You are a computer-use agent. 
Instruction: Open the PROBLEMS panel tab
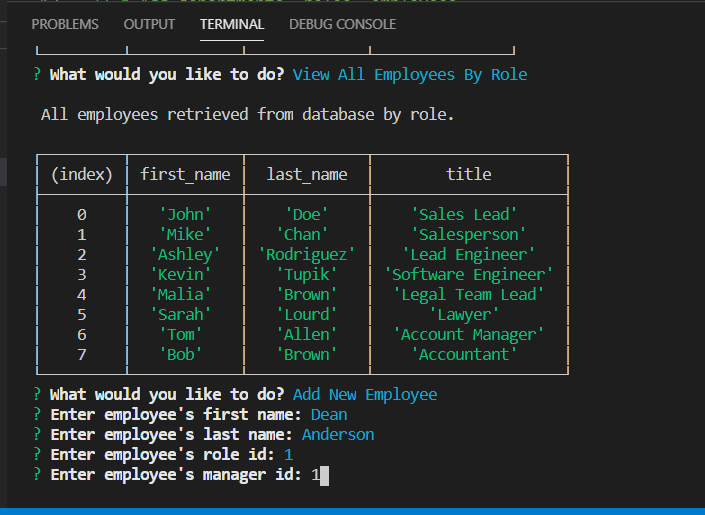pyautogui.click(x=65, y=24)
